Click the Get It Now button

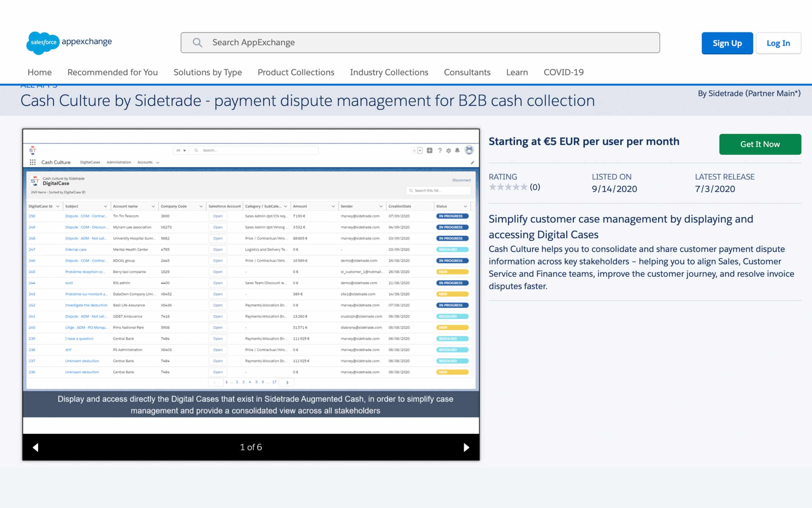pos(760,144)
